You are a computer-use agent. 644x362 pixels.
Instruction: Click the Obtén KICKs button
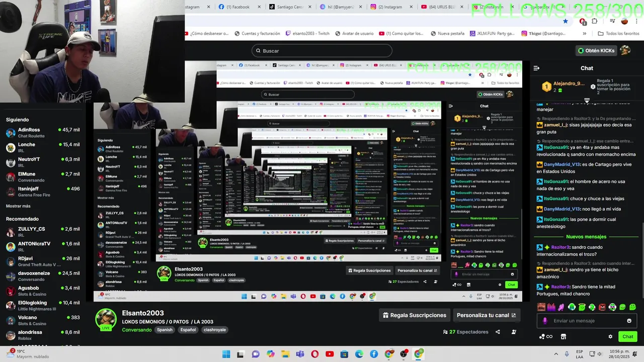[x=596, y=50]
